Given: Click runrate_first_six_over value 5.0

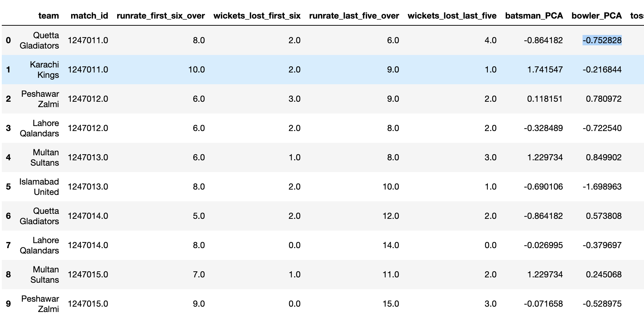Looking at the screenshot, I should tap(199, 216).
